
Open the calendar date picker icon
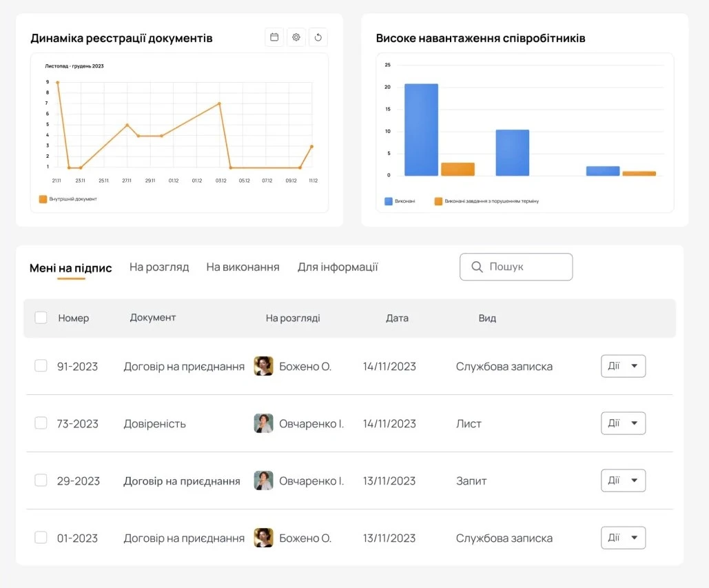[274, 37]
